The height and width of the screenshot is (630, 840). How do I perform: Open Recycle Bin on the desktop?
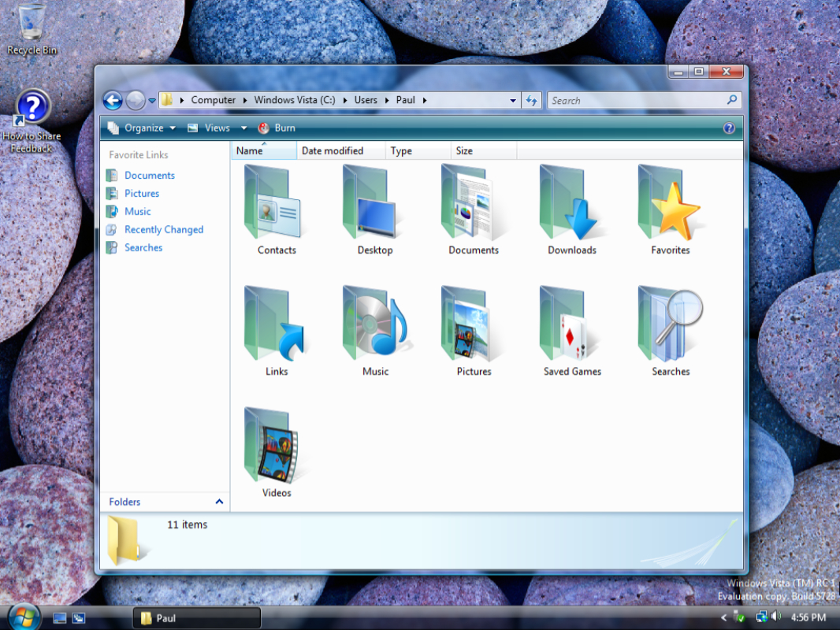pos(32,24)
